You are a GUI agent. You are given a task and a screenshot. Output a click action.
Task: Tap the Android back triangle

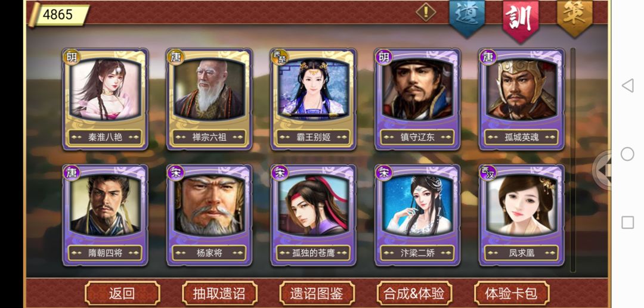coord(627,86)
